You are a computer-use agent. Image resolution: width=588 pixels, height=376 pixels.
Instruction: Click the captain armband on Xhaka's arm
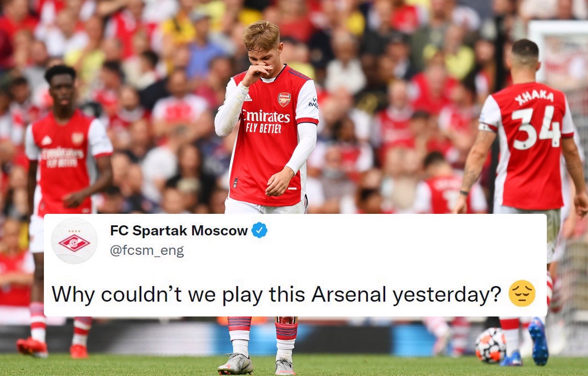486,127
